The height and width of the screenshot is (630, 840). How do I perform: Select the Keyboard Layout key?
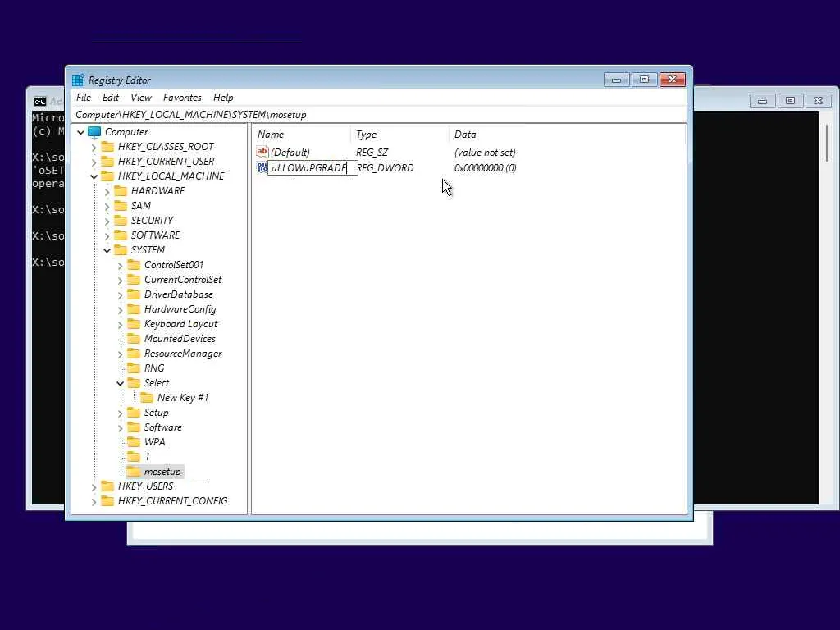(180, 324)
